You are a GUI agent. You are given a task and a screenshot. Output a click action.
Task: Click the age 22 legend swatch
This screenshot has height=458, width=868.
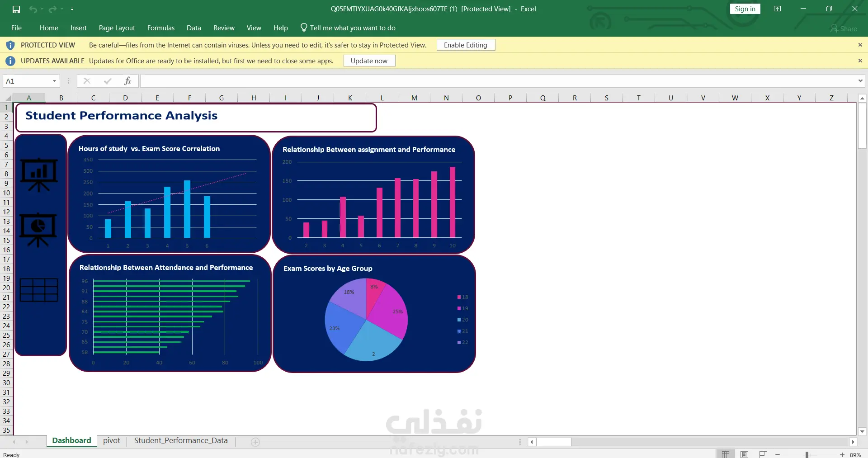tap(459, 342)
